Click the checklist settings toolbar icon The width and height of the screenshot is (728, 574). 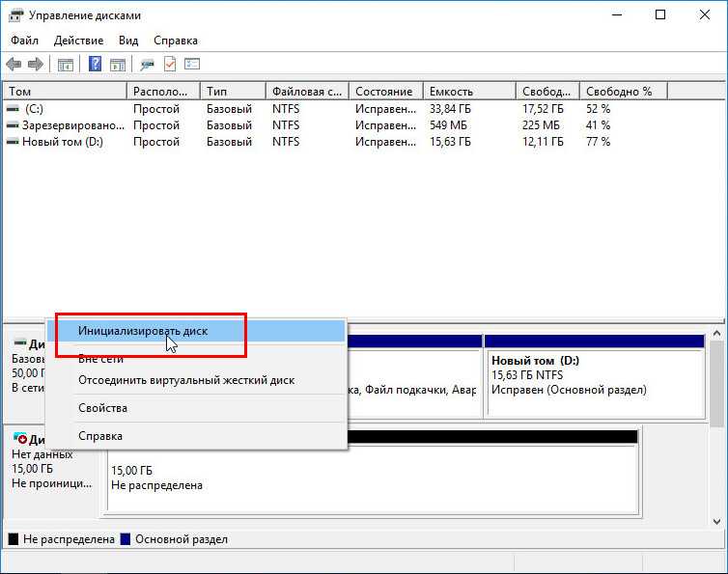192,64
